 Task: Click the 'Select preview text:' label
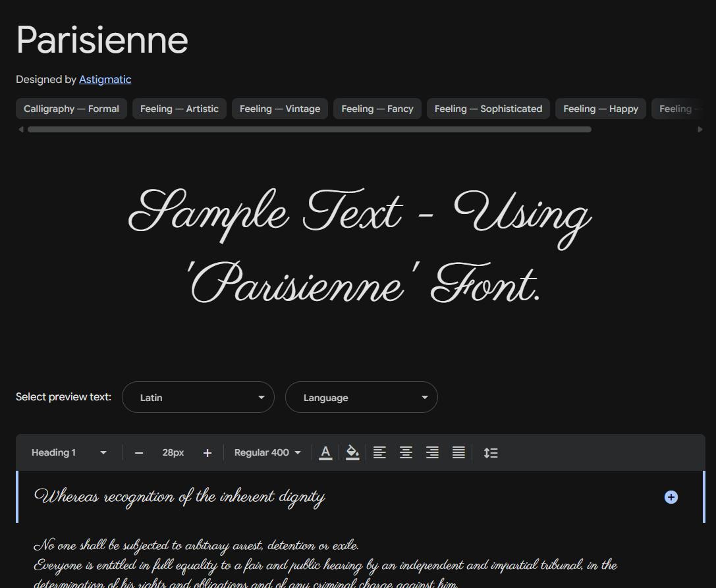click(x=63, y=396)
